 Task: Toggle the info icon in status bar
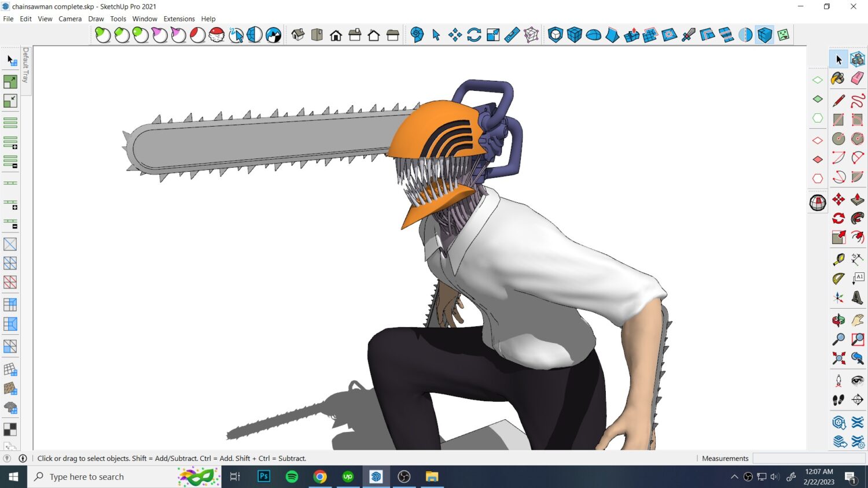point(23,459)
